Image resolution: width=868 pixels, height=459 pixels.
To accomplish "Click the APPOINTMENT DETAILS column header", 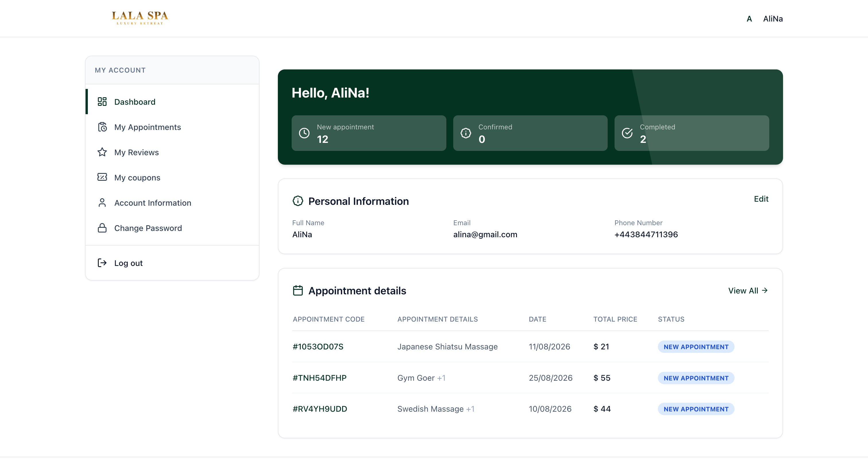I will click(437, 319).
